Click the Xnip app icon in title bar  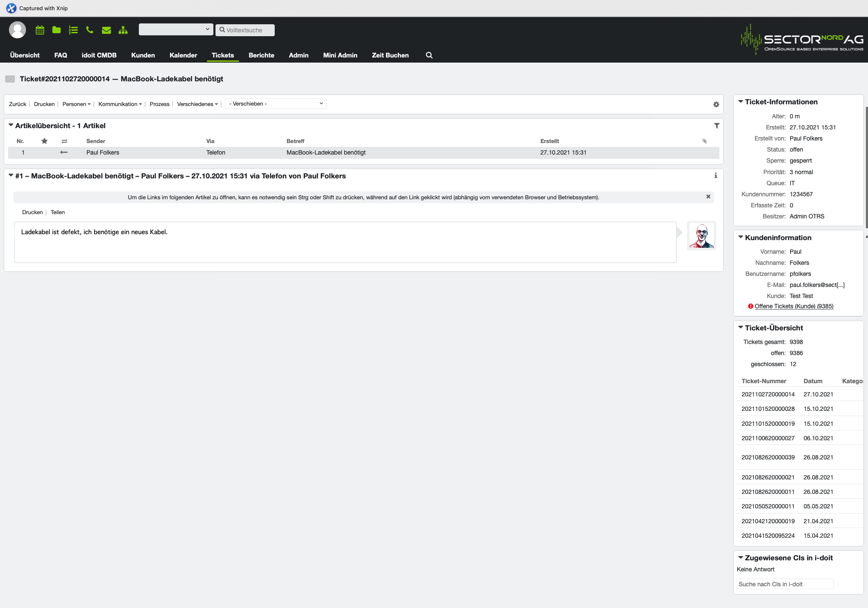tap(11, 8)
